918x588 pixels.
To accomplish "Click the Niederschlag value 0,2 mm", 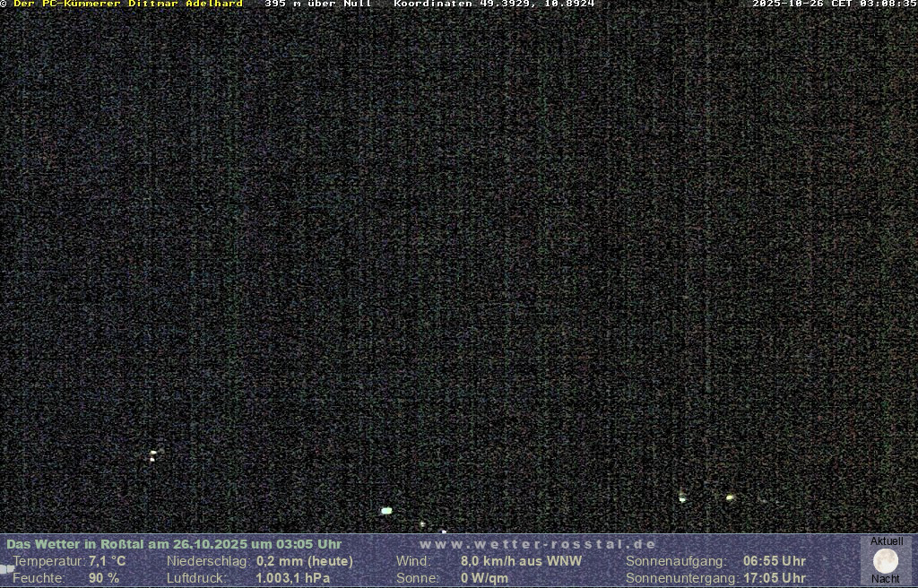I will (x=305, y=561).
